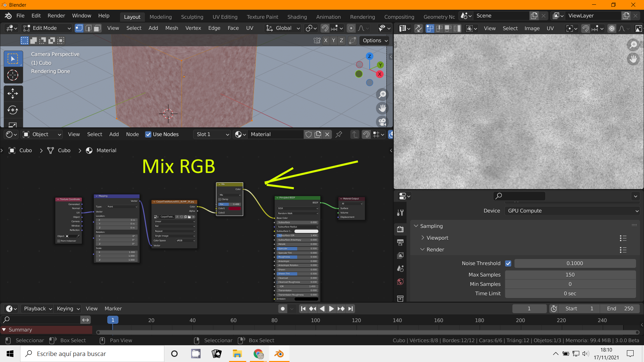The height and width of the screenshot is (362, 644).
Task: Click the fake user shield icon
Action: click(308, 134)
